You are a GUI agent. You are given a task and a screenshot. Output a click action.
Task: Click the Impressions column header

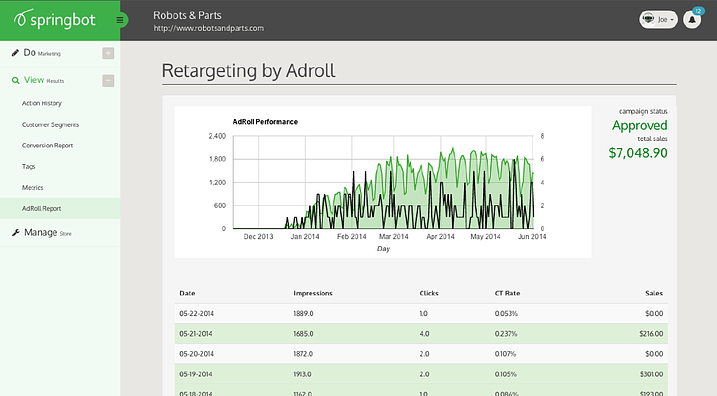(x=313, y=293)
